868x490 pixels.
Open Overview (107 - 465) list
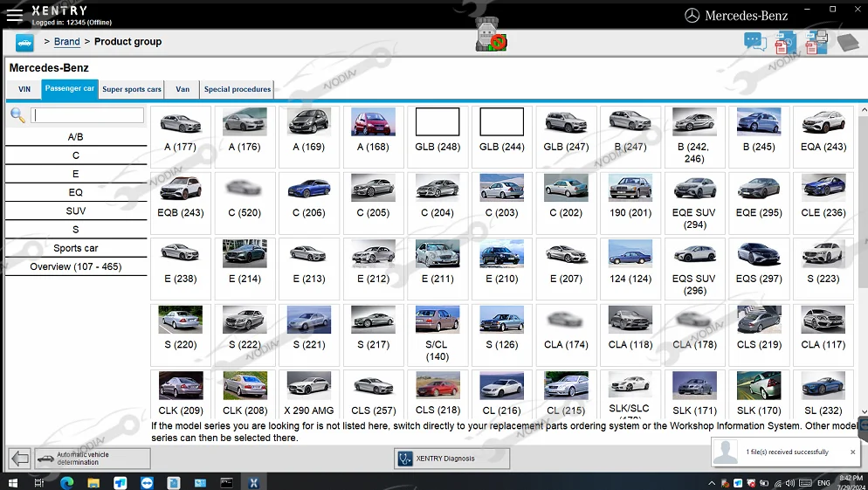click(x=76, y=266)
